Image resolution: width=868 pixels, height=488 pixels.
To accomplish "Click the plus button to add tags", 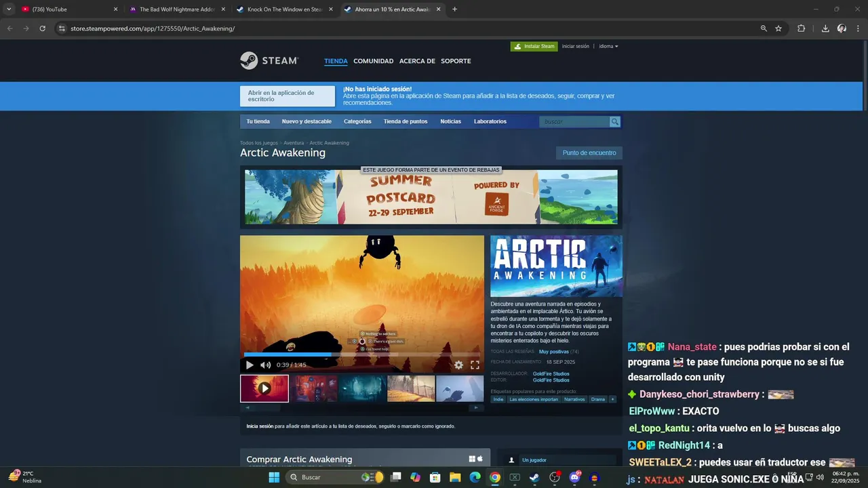I will point(613,399).
